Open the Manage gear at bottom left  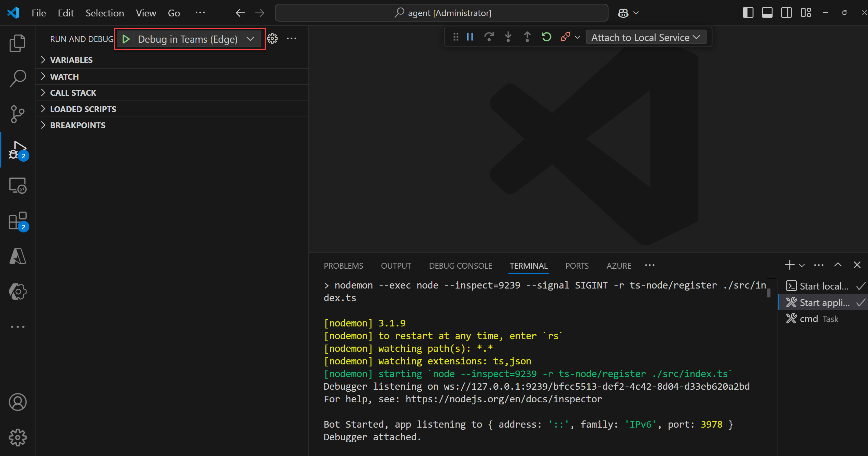click(x=17, y=437)
